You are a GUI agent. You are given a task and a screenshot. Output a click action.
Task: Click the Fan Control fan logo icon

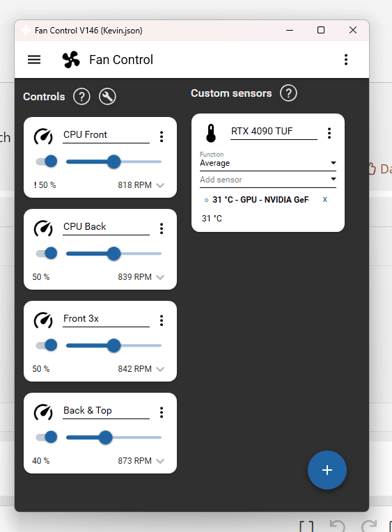(71, 60)
